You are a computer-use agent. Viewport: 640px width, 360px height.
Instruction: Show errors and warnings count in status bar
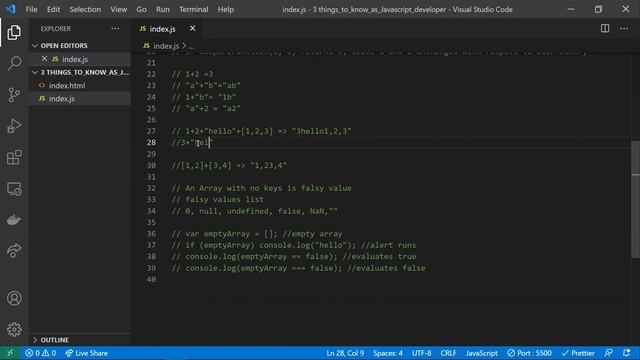pyautogui.click(x=40, y=353)
